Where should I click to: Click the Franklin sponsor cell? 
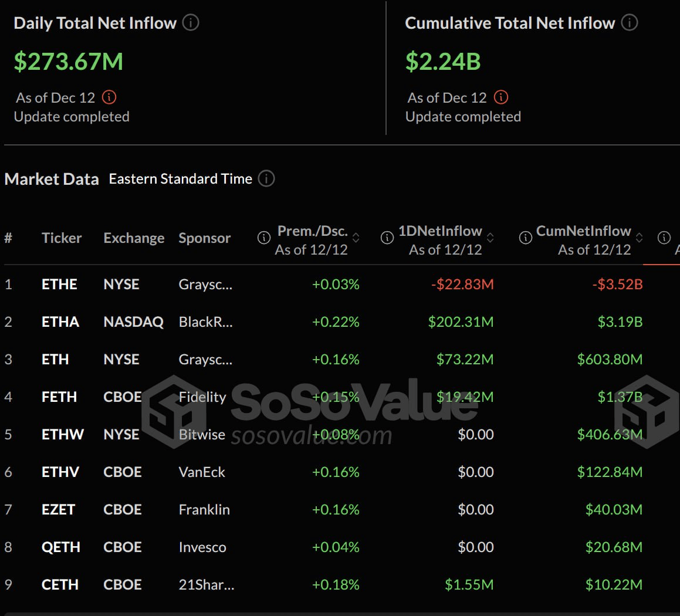coord(204,510)
